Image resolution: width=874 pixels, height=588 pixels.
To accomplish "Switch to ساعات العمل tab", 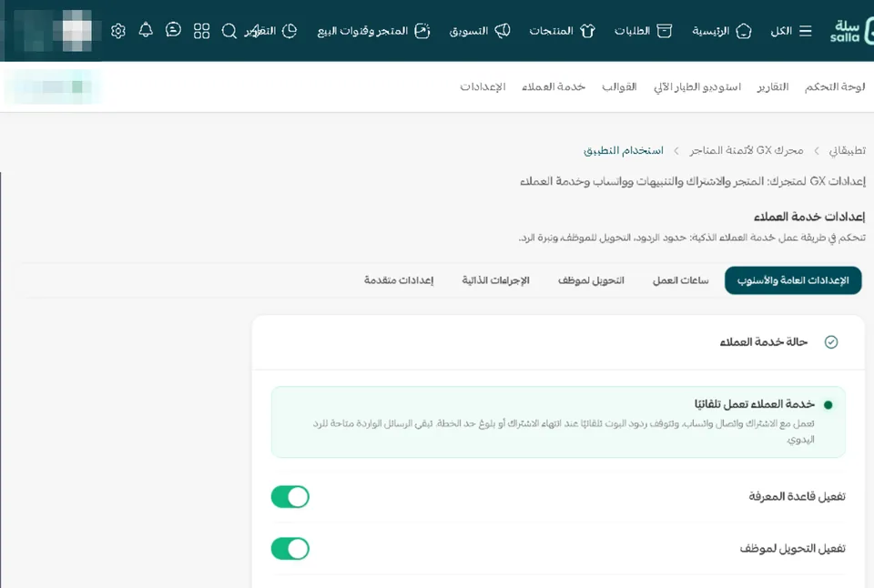I will (681, 280).
